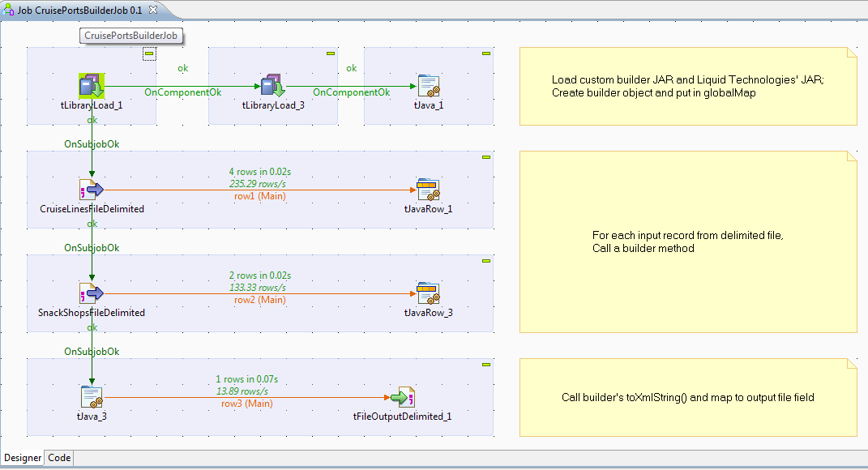Image resolution: width=868 pixels, height=470 pixels.
Task: Select the Designer tab
Action: tap(23, 458)
